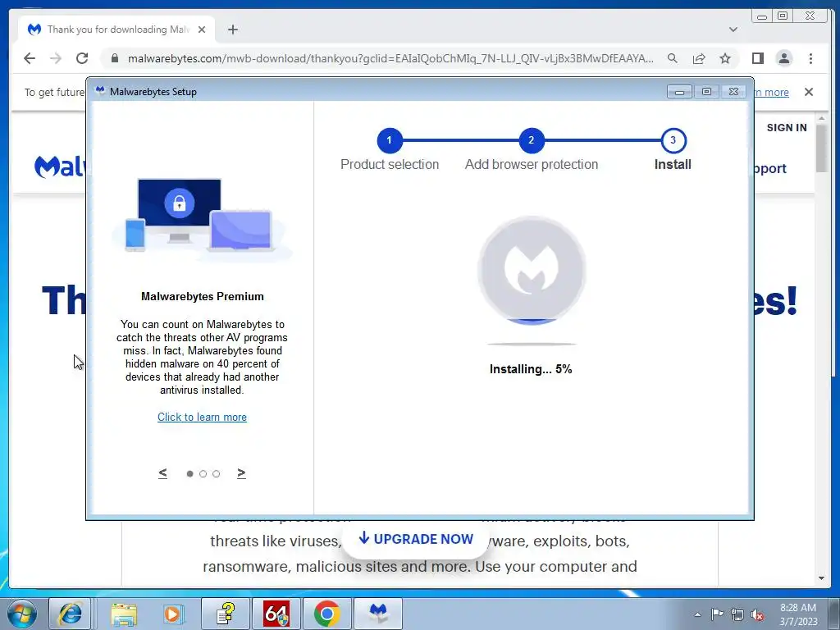Bookmark this page with the star
The width and height of the screenshot is (840, 630).
725,58
